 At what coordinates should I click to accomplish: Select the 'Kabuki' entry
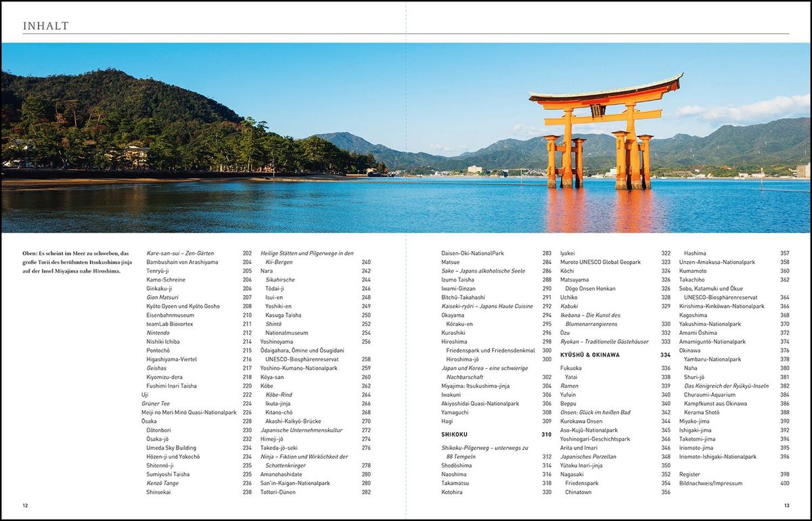(568, 306)
